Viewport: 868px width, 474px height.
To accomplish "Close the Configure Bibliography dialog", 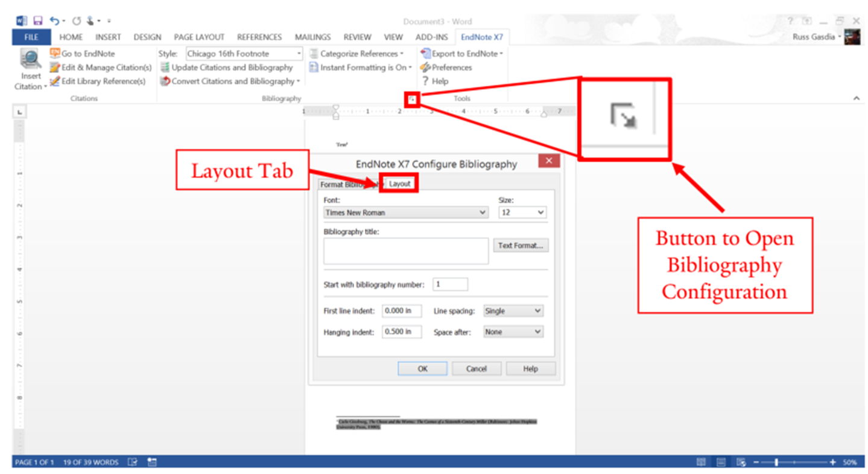I will pyautogui.click(x=549, y=161).
